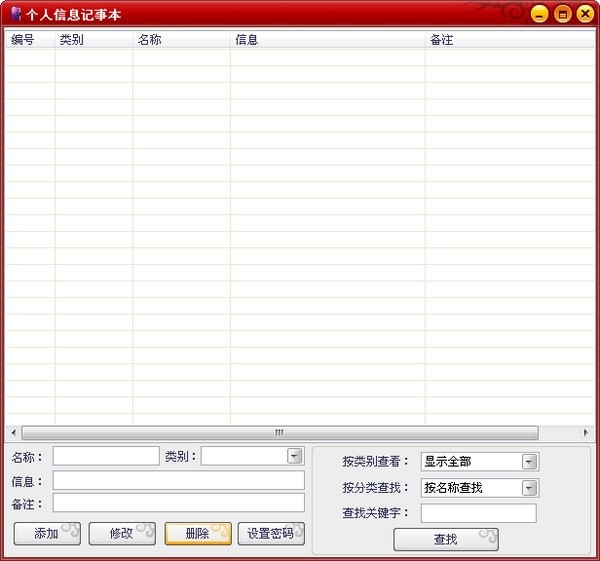
Task: Sort by the 编号 column header
Action: (30, 39)
